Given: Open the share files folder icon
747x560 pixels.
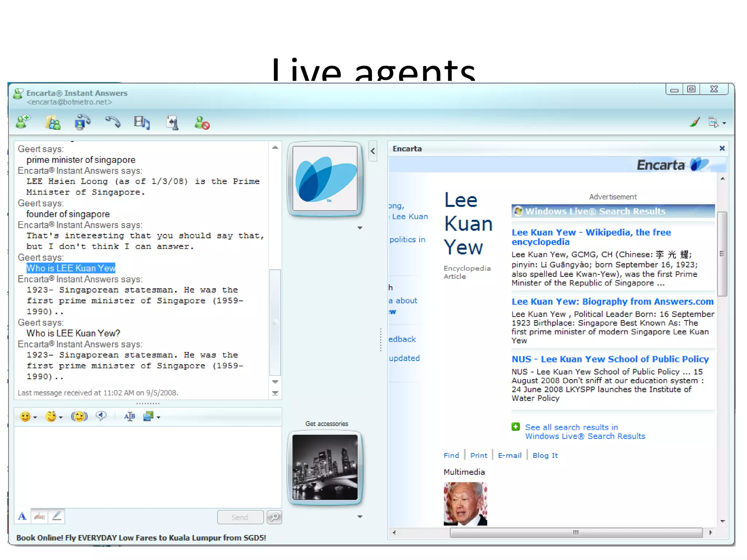Looking at the screenshot, I should [53, 122].
